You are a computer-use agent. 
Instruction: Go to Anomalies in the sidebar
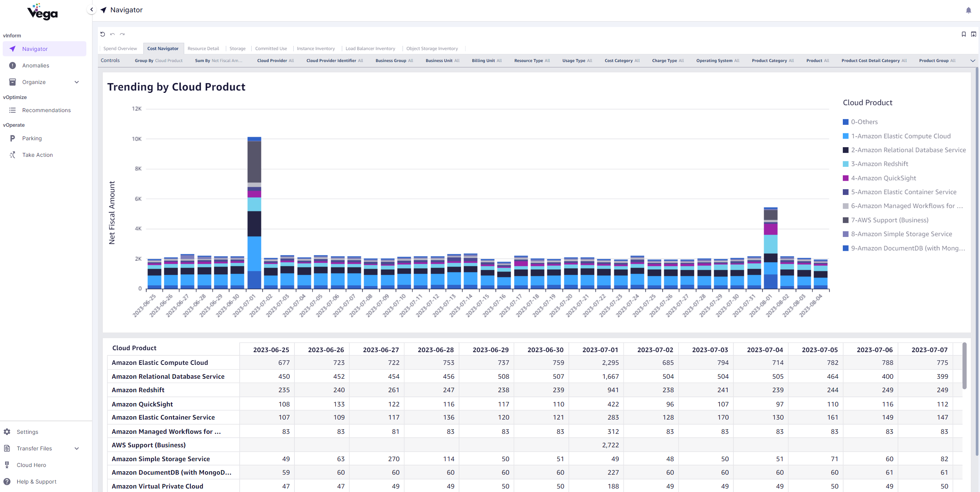click(x=44, y=65)
